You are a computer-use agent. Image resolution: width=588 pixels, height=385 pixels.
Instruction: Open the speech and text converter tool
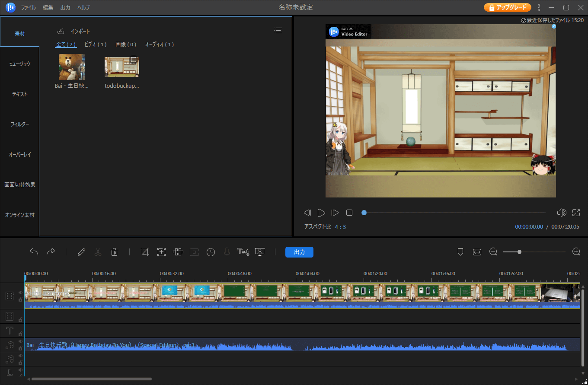[243, 252]
